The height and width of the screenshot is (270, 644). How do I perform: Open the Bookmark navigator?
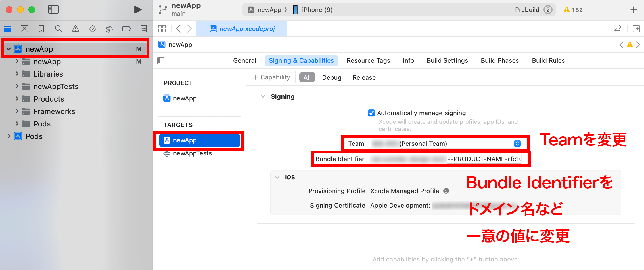41,29
